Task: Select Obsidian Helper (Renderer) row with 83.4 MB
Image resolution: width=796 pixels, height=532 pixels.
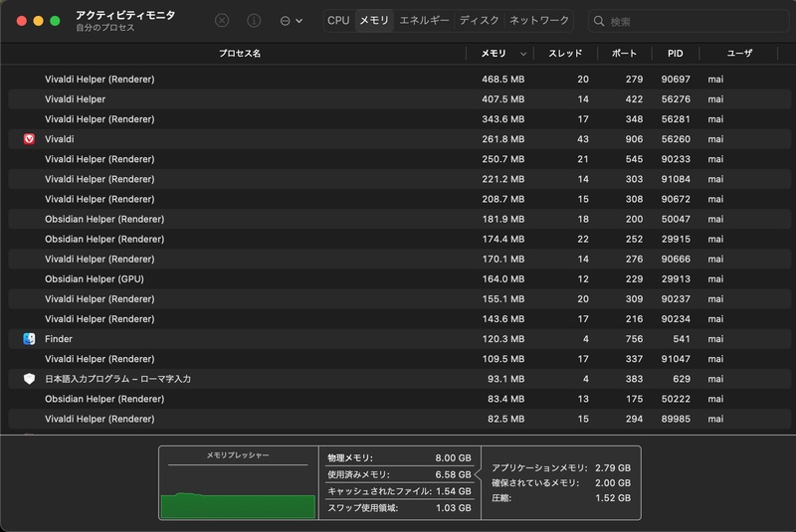Action: [x=400, y=399]
